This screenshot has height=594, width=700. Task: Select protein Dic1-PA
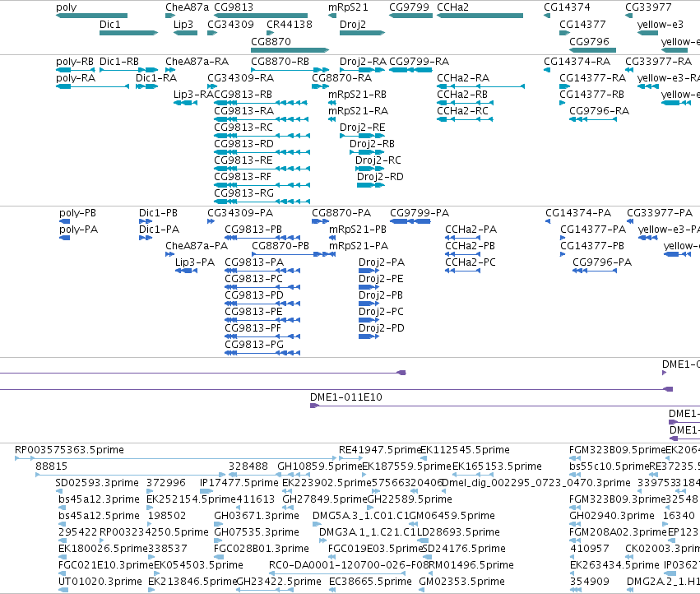pos(146,238)
